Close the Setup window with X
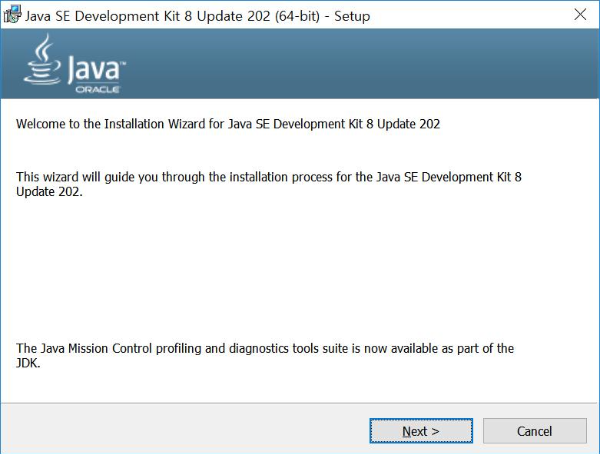The height and width of the screenshot is (454, 600). click(x=580, y=15)
